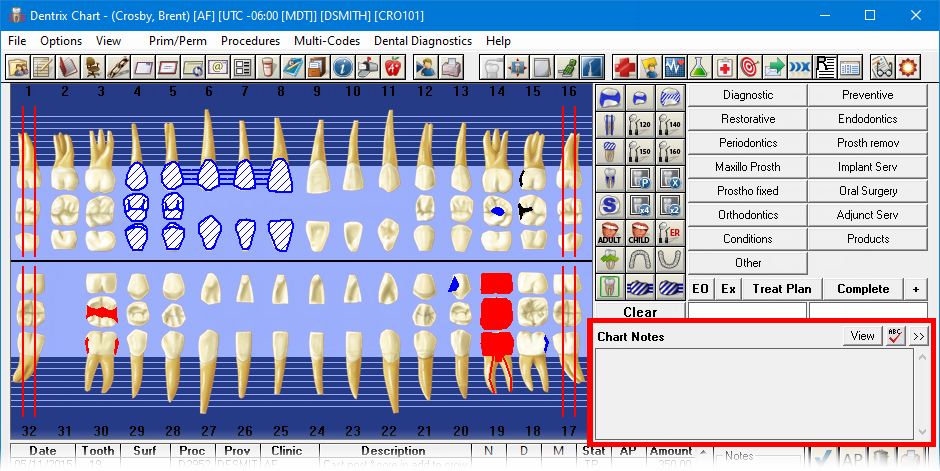
Task: Open the Oral Surgery procedure category
Action: (x=867, y=191)
